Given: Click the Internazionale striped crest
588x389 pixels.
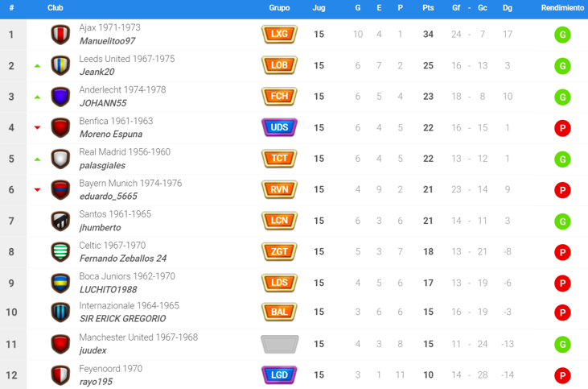Looking at the screenshot, I should [60, 312].
